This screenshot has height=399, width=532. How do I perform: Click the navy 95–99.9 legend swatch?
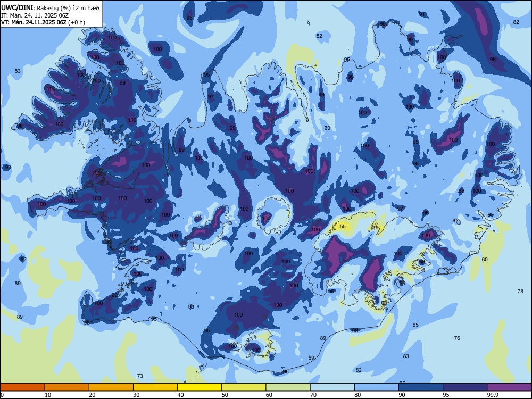click(x=465, y=387)
